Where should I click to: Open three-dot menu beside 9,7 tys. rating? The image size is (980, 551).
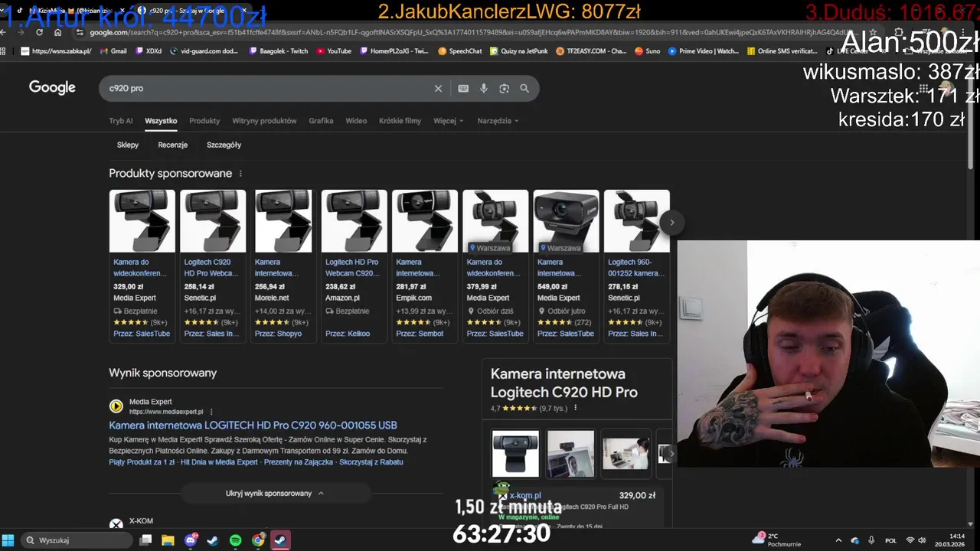coord(576,408)
